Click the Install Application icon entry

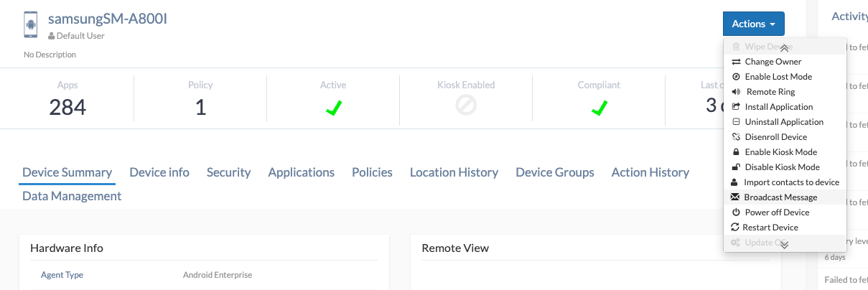click(x=785, y=107)
